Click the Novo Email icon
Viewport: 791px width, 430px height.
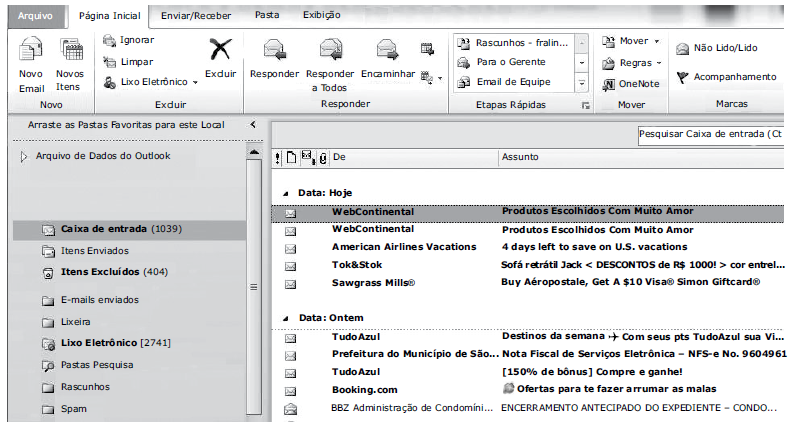point(31,52)
